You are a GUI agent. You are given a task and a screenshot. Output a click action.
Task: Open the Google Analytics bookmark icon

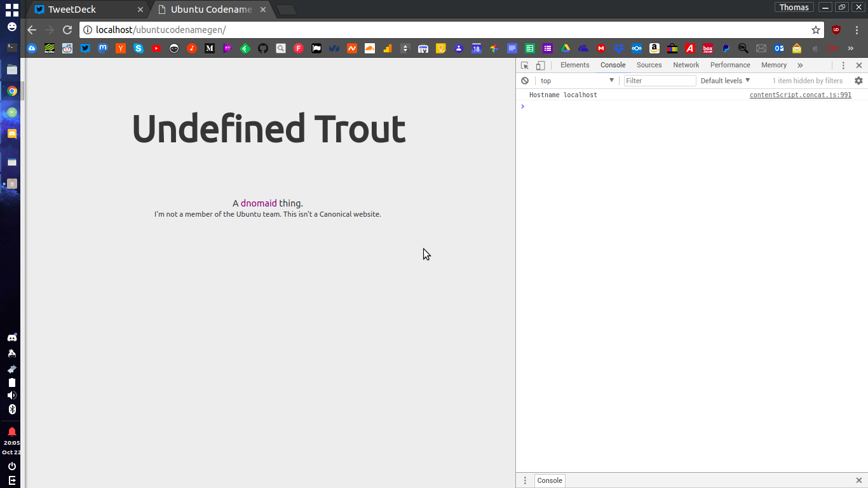(388, 48)
